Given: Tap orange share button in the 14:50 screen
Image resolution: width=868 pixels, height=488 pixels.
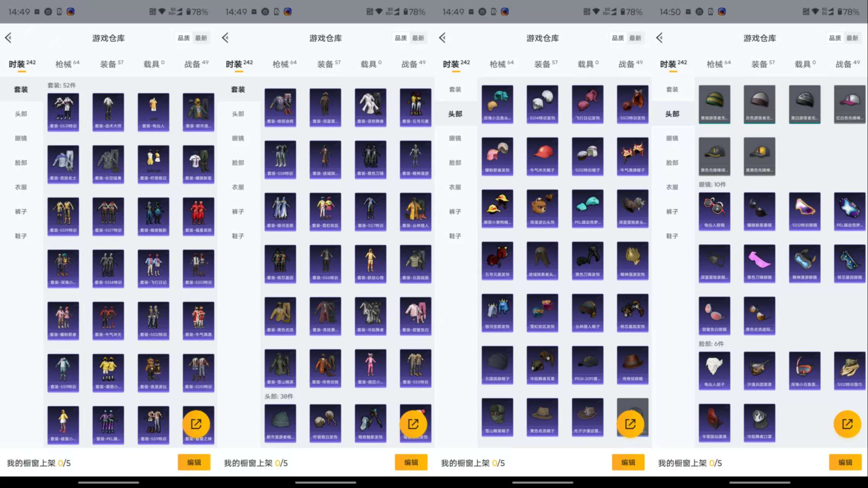Looking at the screenshot, I should [847, 424].
